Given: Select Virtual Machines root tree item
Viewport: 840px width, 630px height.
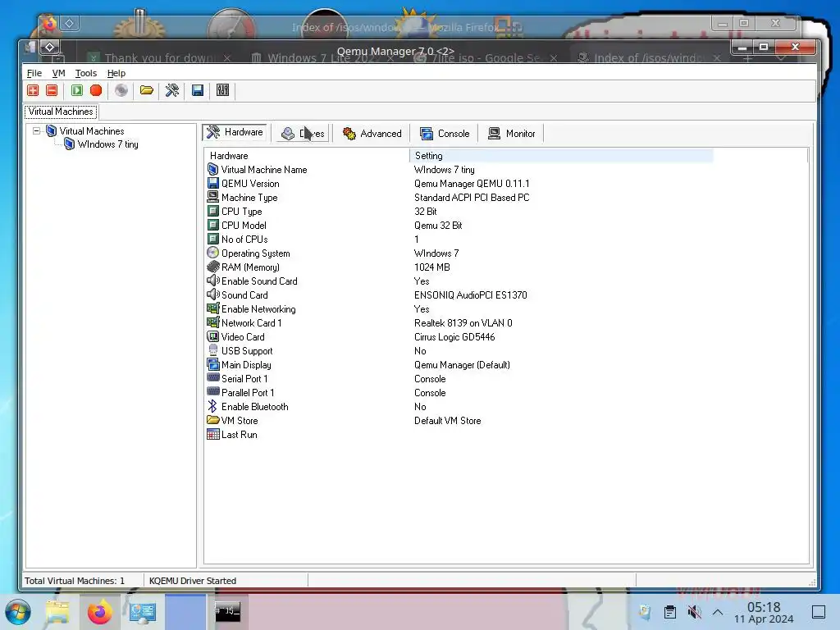Looking at the screenshot, I should coord(92,131).
